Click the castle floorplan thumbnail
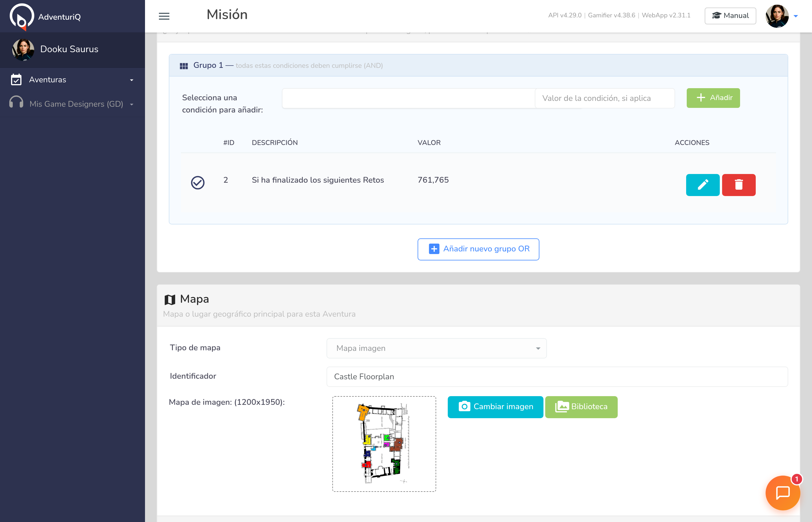 tap(384, 444)
